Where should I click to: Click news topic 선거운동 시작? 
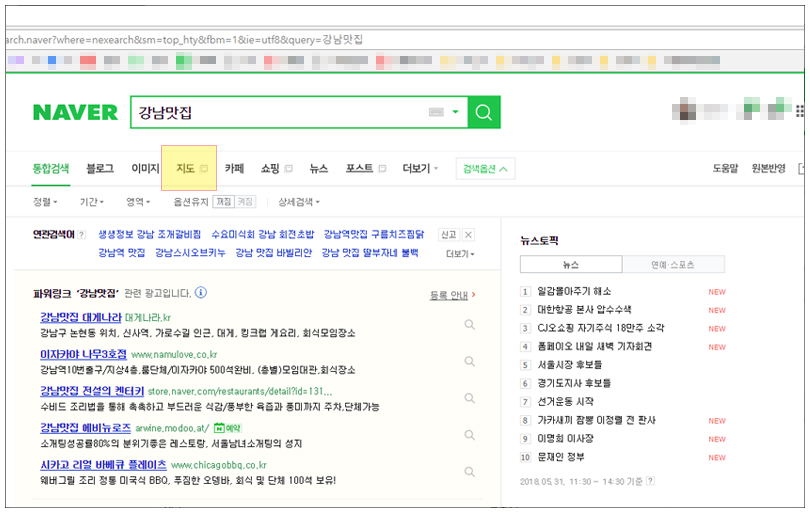pyautogui.click(x=566, y=402)
